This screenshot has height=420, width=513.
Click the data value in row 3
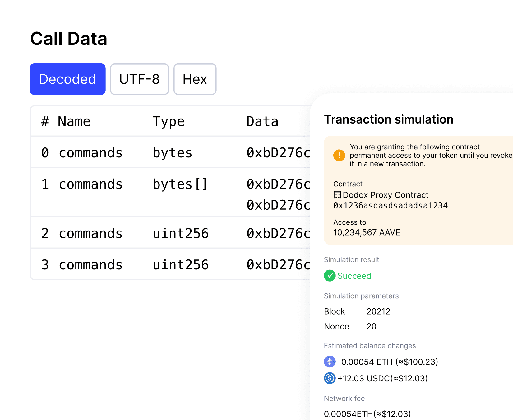click(278, 265)
